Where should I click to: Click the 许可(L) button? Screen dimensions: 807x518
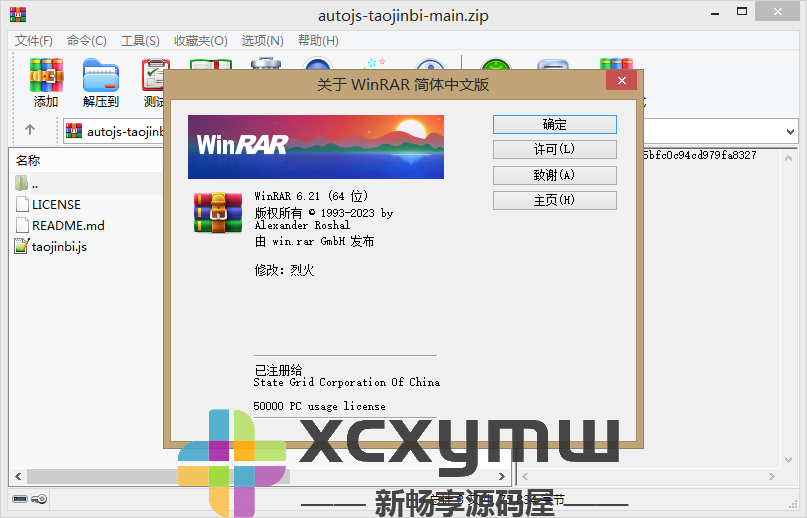[x=554, y=149]
